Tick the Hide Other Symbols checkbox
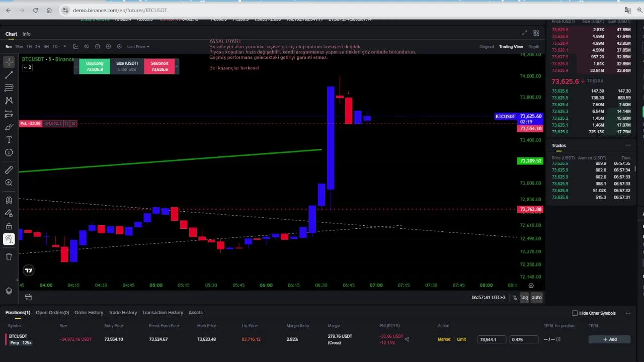Screen dimensions: 644x362 tap(575, 313)
